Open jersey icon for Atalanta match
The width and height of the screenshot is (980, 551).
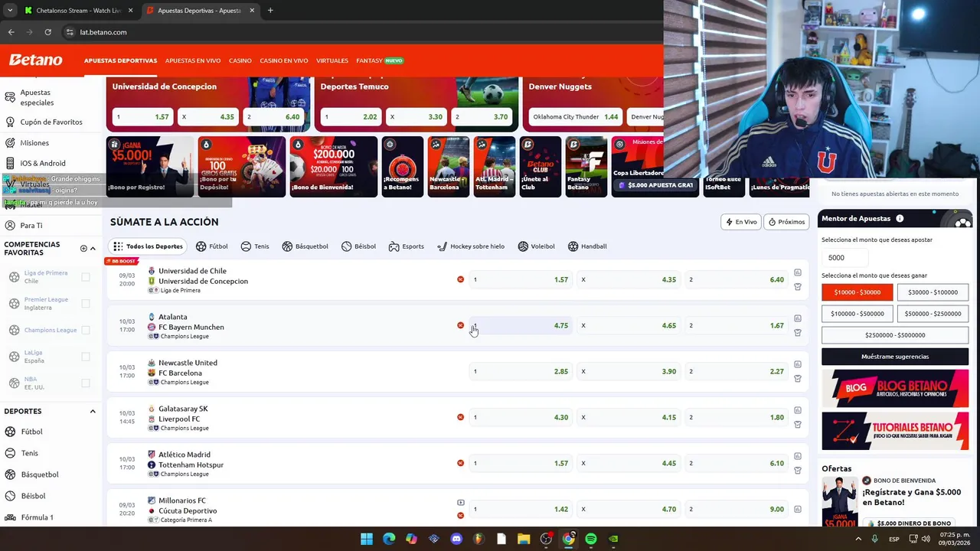[x=797, y=333]
